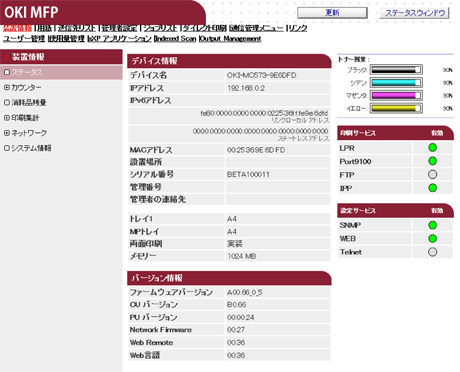Viewport: 460px width, 372px height.
Task: Click the トレイ1 paper size A4
Action: coord(232,219)
